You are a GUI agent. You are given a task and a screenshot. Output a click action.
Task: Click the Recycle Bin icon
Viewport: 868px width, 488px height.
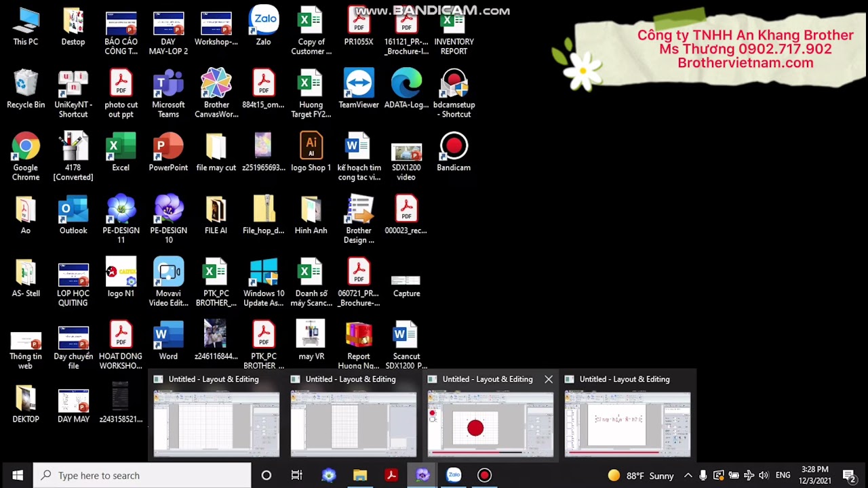[26, 89]
